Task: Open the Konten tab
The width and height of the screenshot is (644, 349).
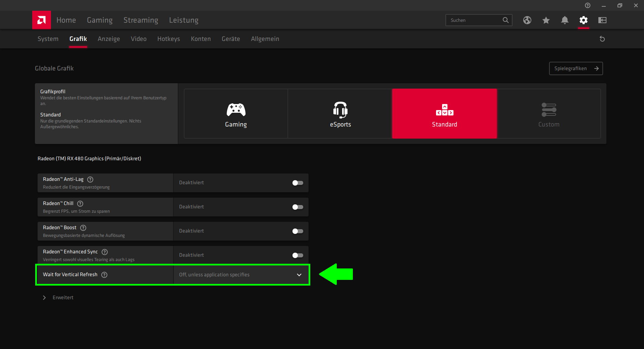Action: pyautogui.click(x=201, y=39)
